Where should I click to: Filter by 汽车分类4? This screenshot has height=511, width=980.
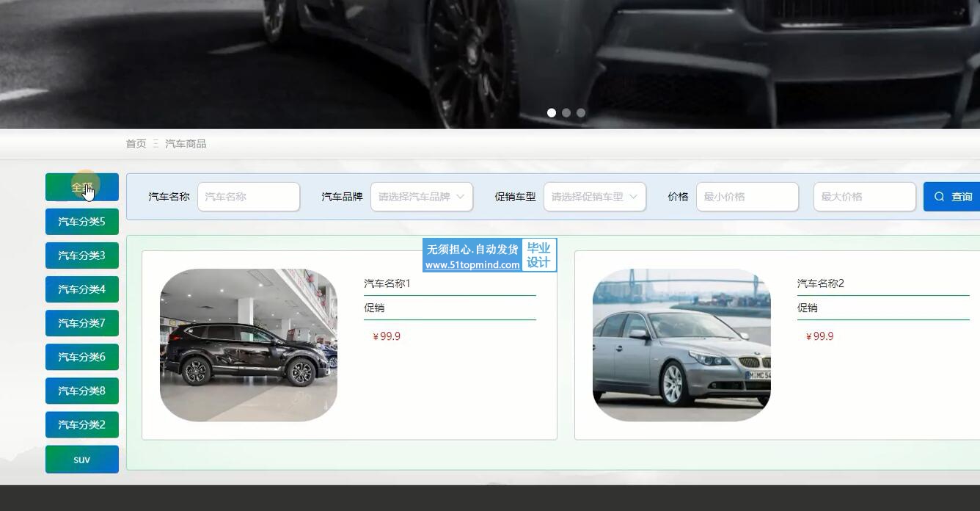click(82, 289)
